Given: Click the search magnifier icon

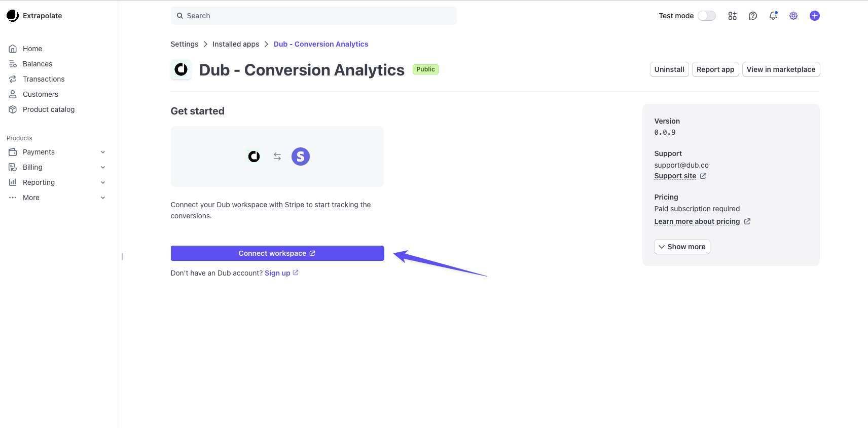Looking at the screenshot, I should (179, 16).
